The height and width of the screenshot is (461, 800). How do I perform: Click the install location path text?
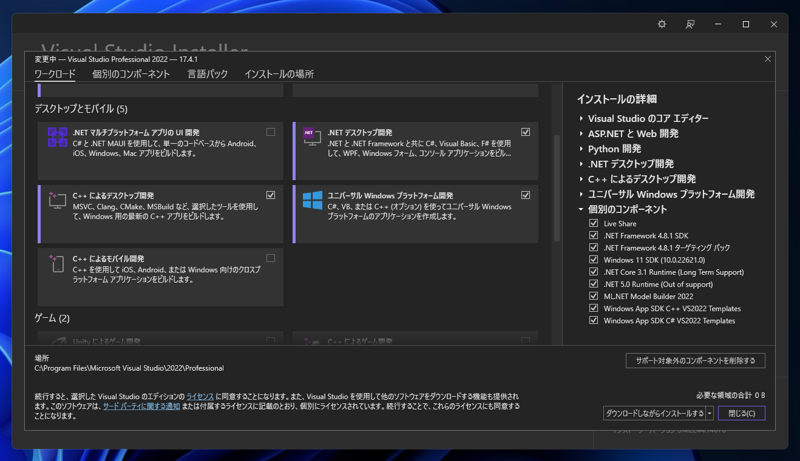click(129, 368)
